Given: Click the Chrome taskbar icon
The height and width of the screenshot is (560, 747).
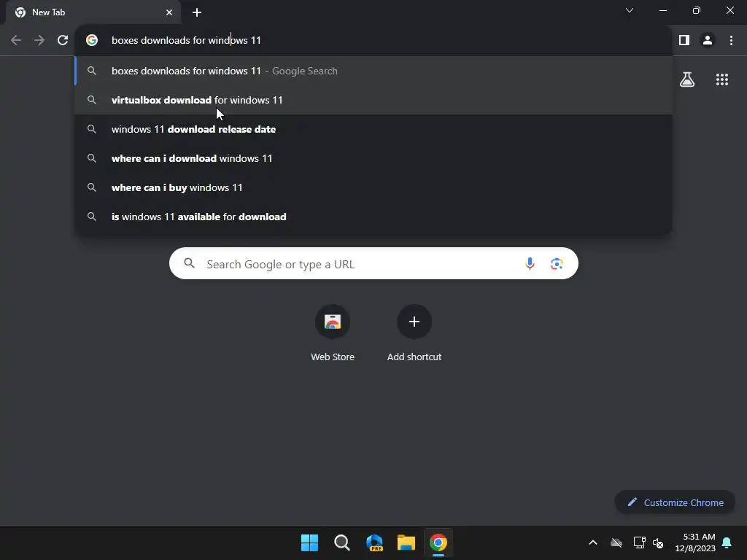Looking at the screenshot, I should [x=438, y=542].
